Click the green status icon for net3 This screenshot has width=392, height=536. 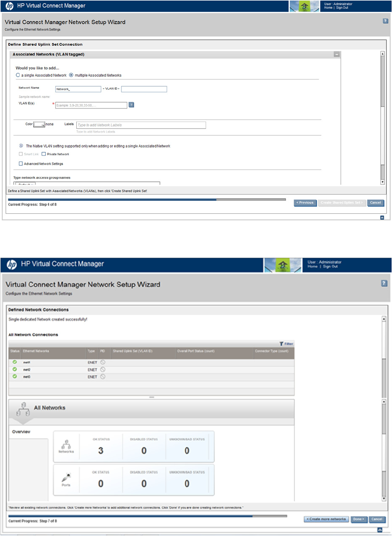14,376
